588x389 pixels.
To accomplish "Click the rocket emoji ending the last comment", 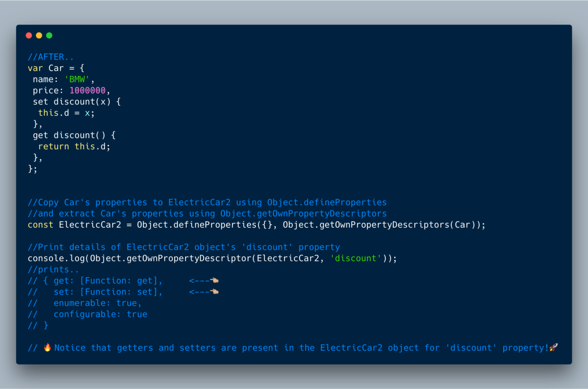I will pyautogui.click(x=554, y=347).
